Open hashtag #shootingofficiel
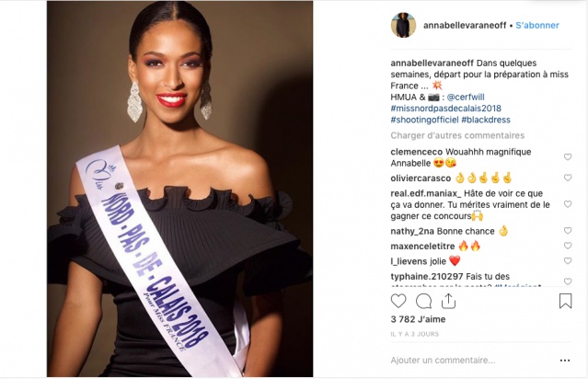The image size is (588, 379). (424, 120)
